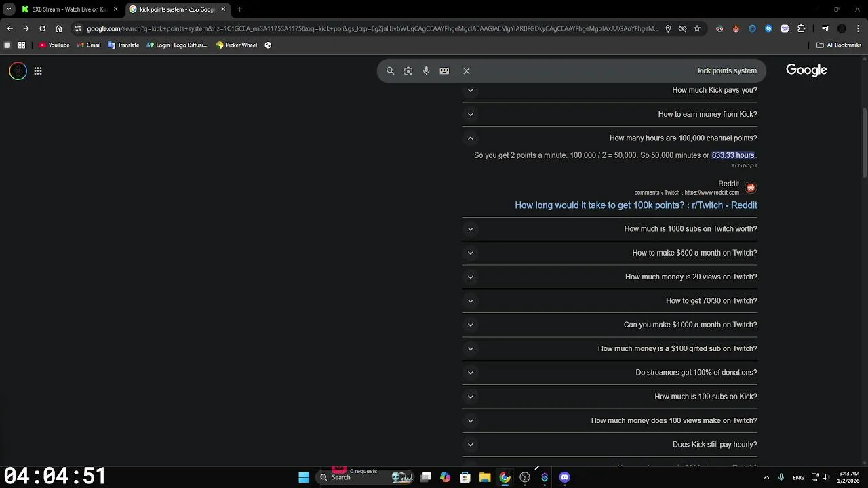Open the Google account avatar

coord(18,70)
